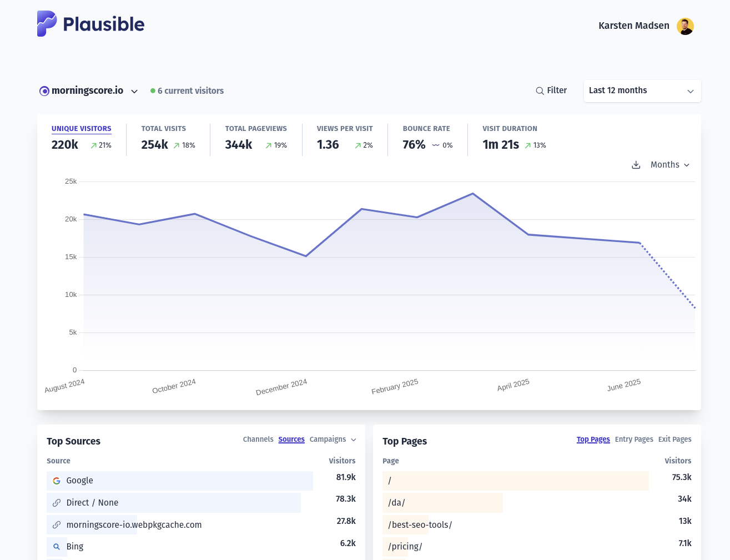Switch to the Sources tab

[291, 439]
